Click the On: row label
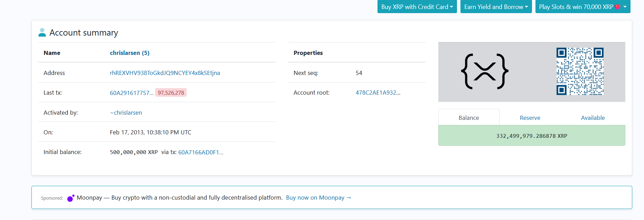644x220 pixels. [x=48, y=132]
